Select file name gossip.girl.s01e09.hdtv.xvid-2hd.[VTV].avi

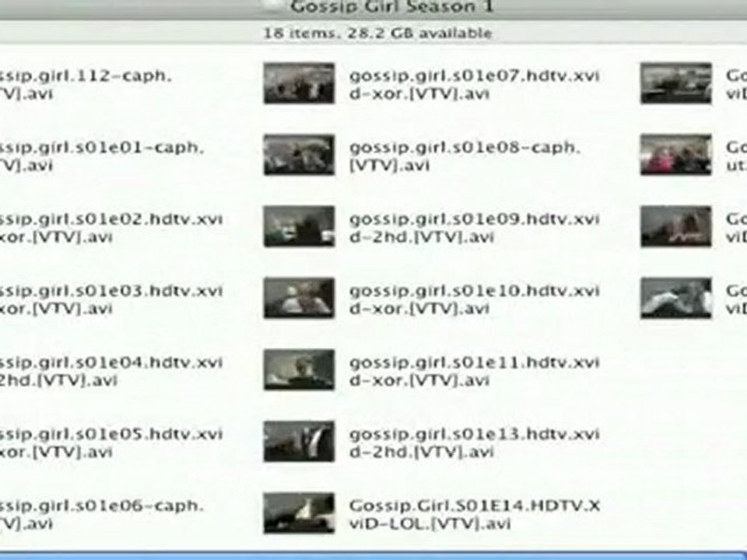pos(475,228)
